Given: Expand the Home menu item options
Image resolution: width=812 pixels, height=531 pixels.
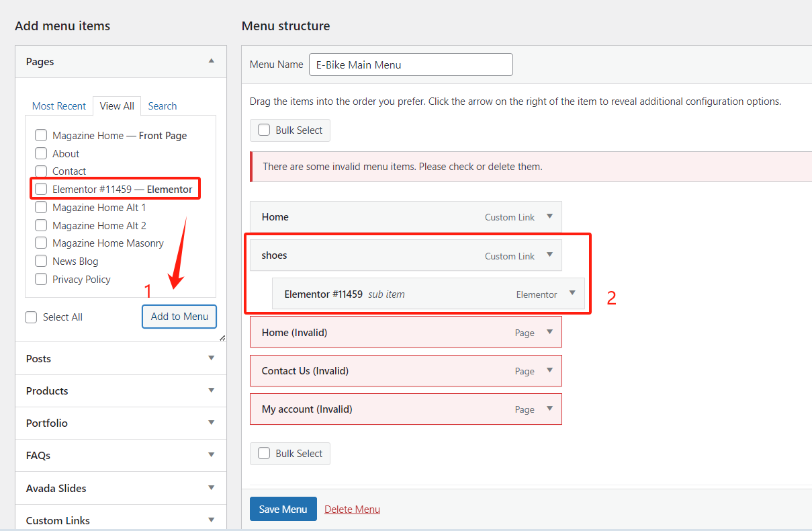Looking at the screenshot, I should (x=550, y=216).
